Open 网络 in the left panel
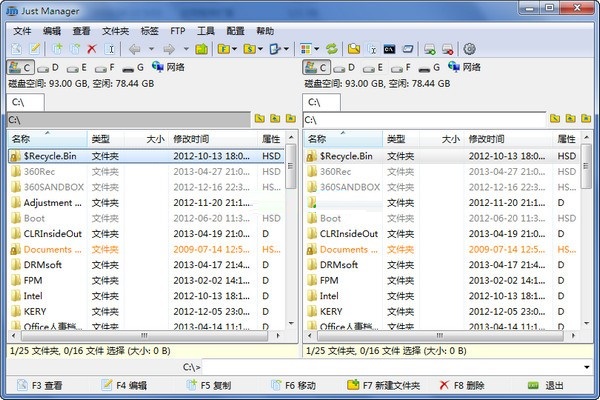The height and width of the screenshot is (400, 600). click(168, 67)
